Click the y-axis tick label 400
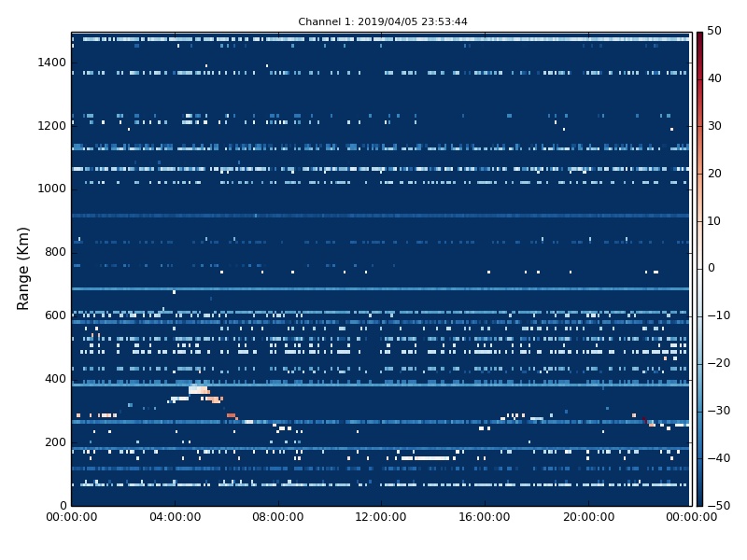 (55, 379)
